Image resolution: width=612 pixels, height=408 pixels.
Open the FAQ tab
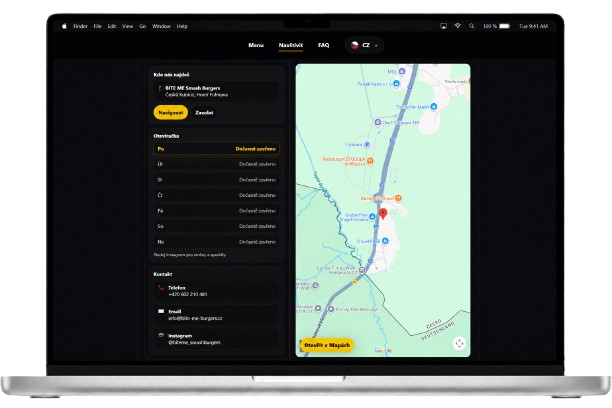pyautogui.click(x=324, y=45)
